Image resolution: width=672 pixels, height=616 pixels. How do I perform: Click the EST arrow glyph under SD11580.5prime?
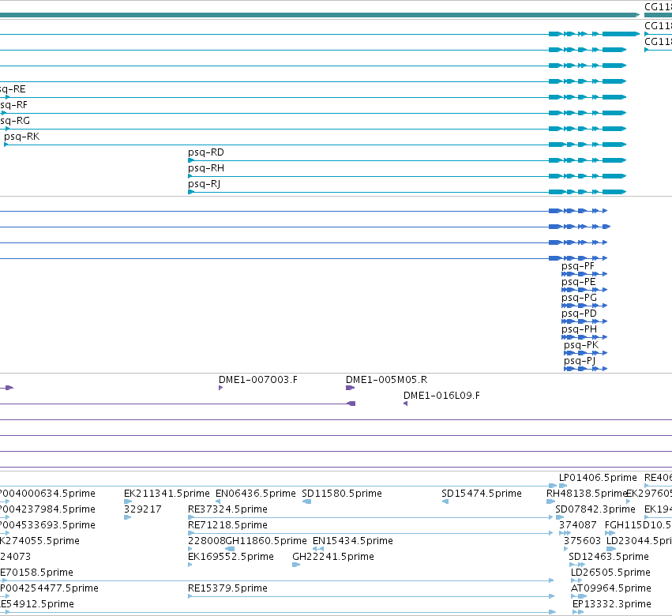pos(306,501)
